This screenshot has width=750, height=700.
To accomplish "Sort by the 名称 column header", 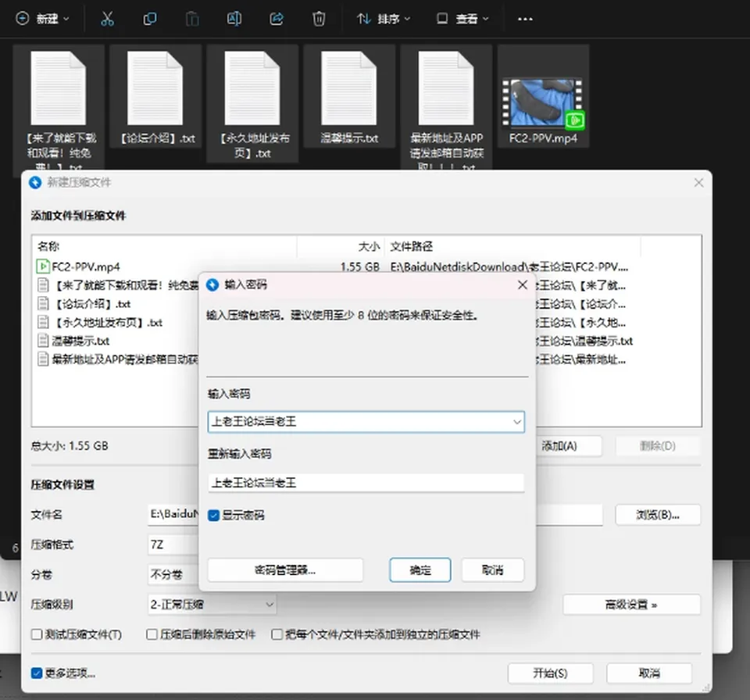I will [165, 246].
